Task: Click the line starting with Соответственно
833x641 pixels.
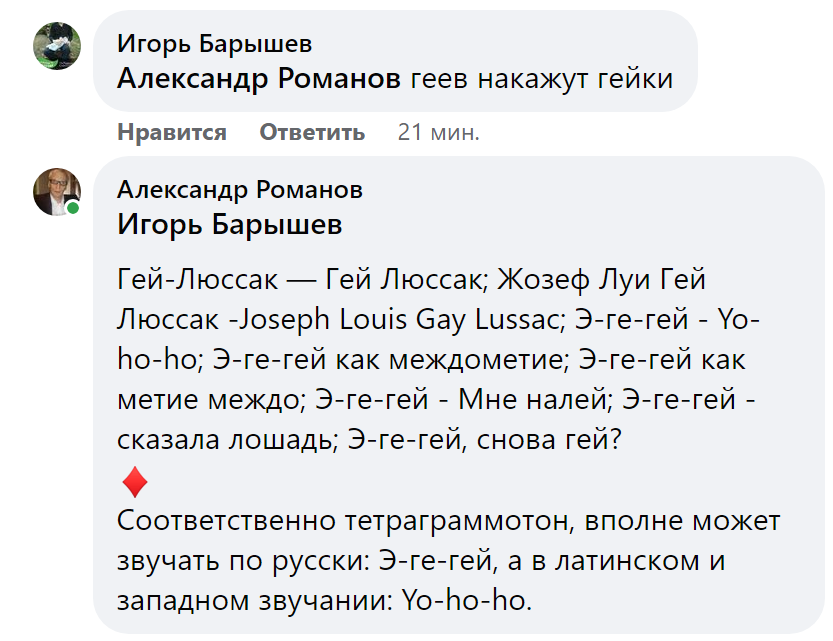Action: 300,520
